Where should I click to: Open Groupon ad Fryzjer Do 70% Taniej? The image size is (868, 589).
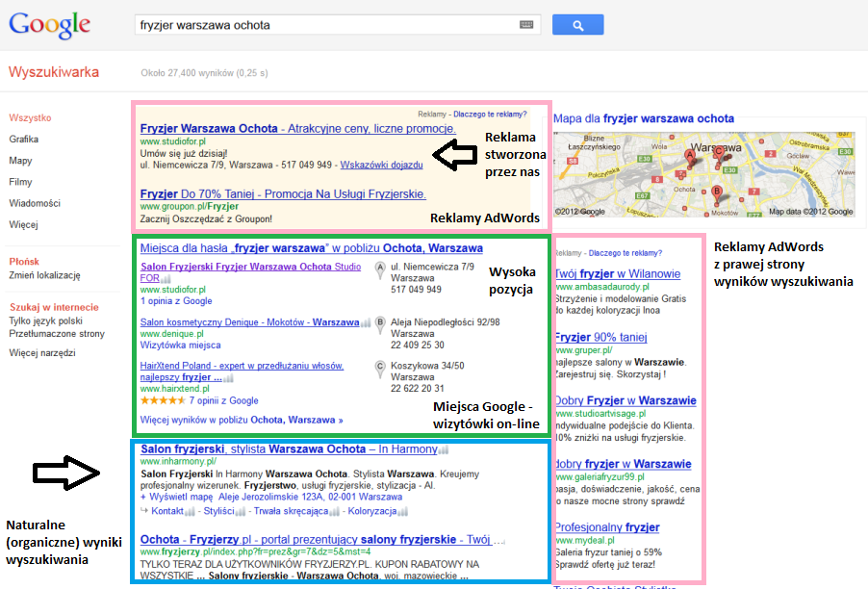(x=283, y=194)
